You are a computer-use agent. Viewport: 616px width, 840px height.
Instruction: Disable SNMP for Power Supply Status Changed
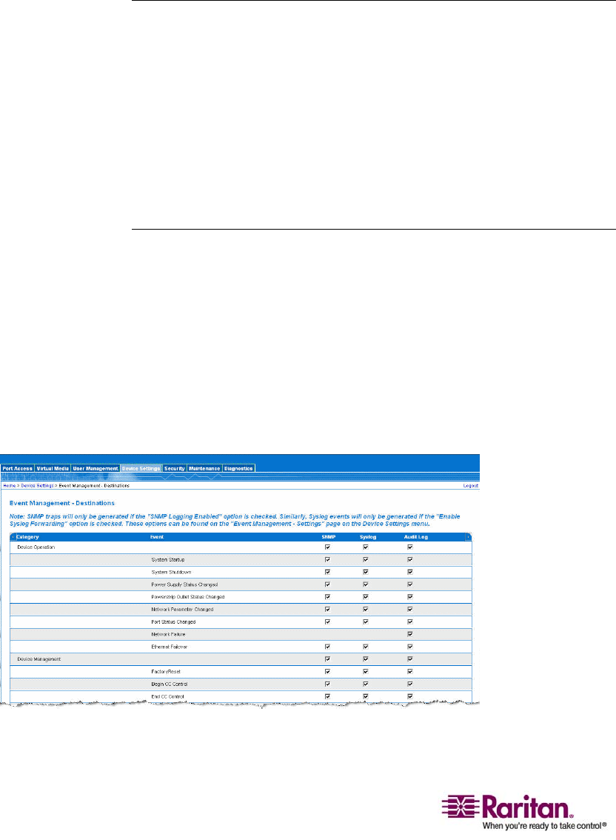(x=327, y=584)
